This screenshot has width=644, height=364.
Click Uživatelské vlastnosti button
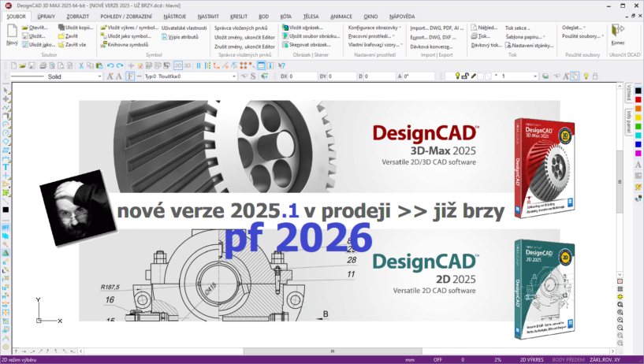184,28
